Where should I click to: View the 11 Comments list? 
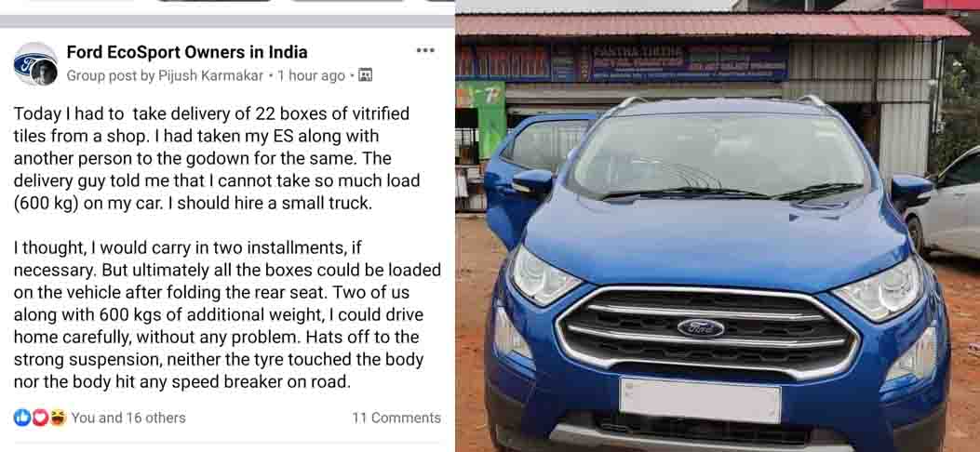(396, 418)
